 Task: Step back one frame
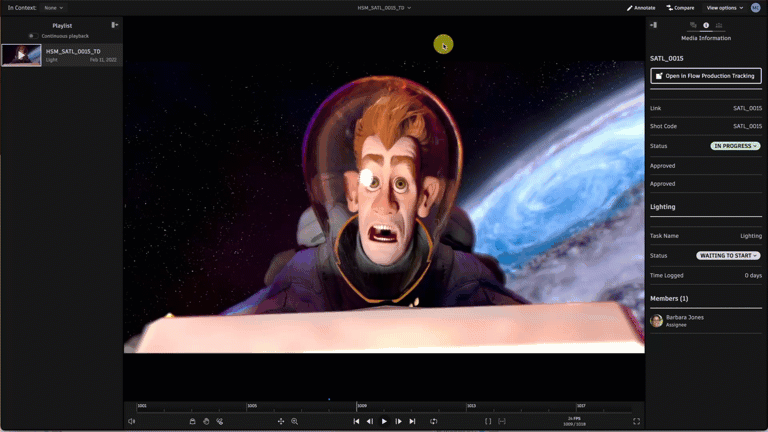coord(370,421)
